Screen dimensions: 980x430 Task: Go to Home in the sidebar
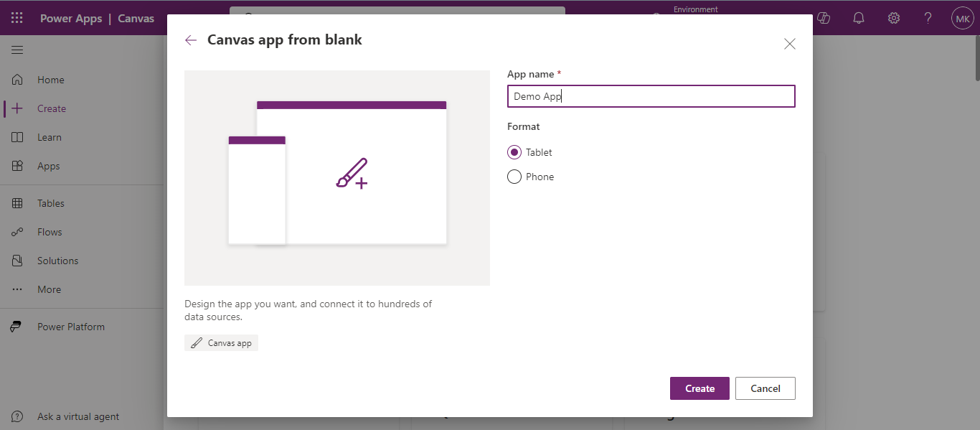point(50,80)
